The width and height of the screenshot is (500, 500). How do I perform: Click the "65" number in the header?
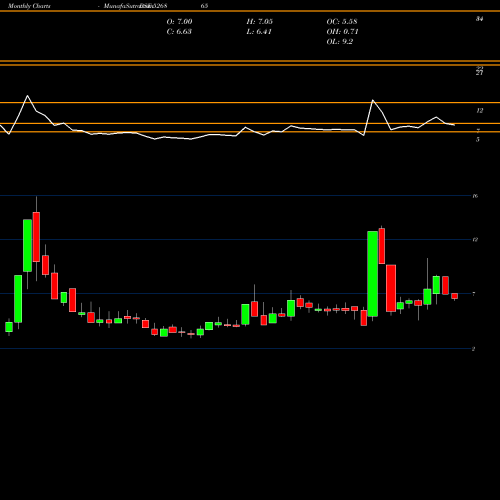pyautogui.click(x=204, y=6)
